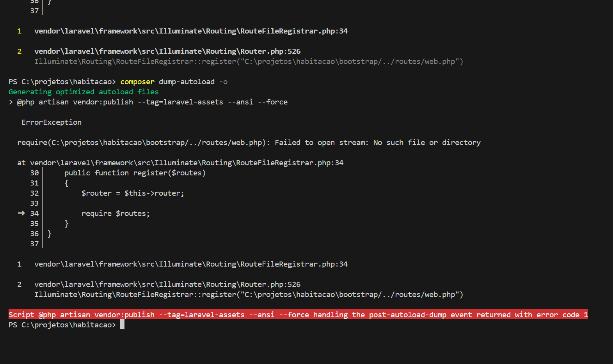The image size is (613, 364).
Task: Click the red highlighted script error message
Action: point(298,315)
